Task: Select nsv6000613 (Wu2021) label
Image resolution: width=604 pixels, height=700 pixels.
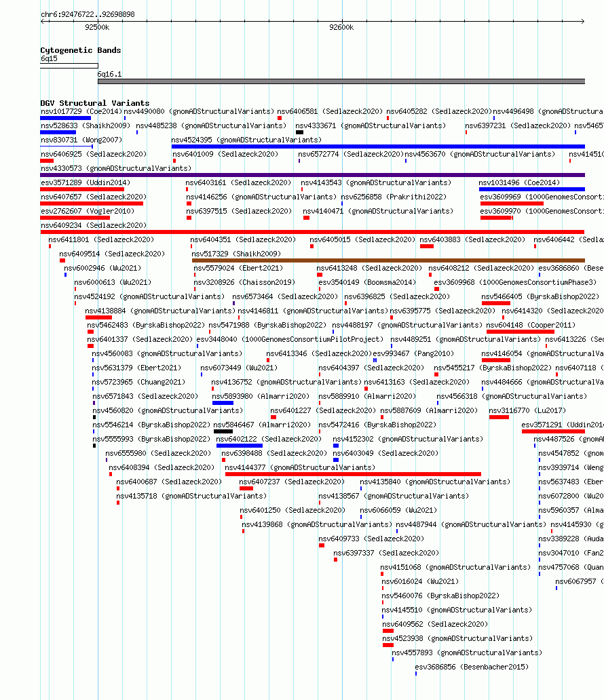Action: click(x=113, y=282)
